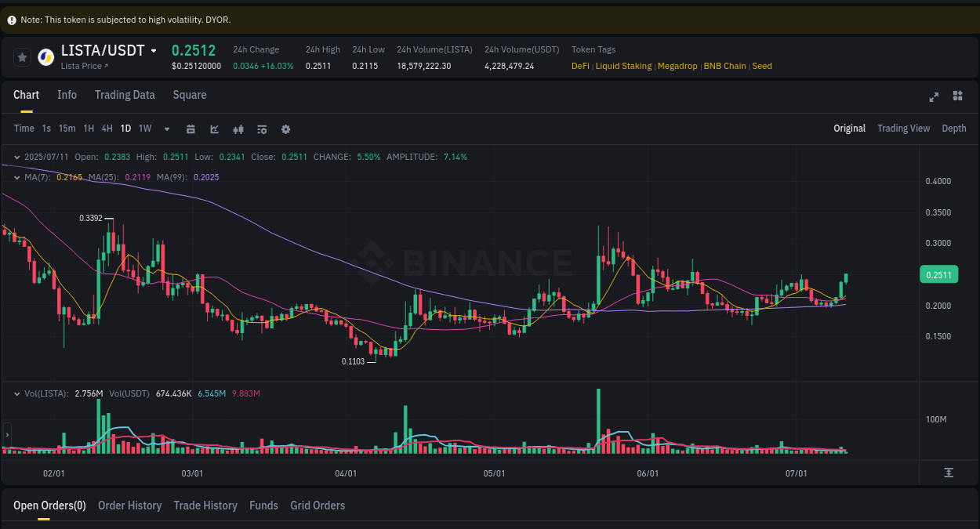The image size is (980, 529).
Task: Switch to the Trading Data tab
Action: click(x=125, y=95)
